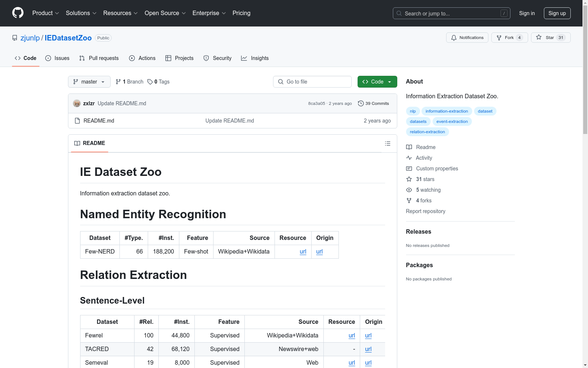Expand the Enterprise menu
The image size is (588, 368).
[209, 13]
